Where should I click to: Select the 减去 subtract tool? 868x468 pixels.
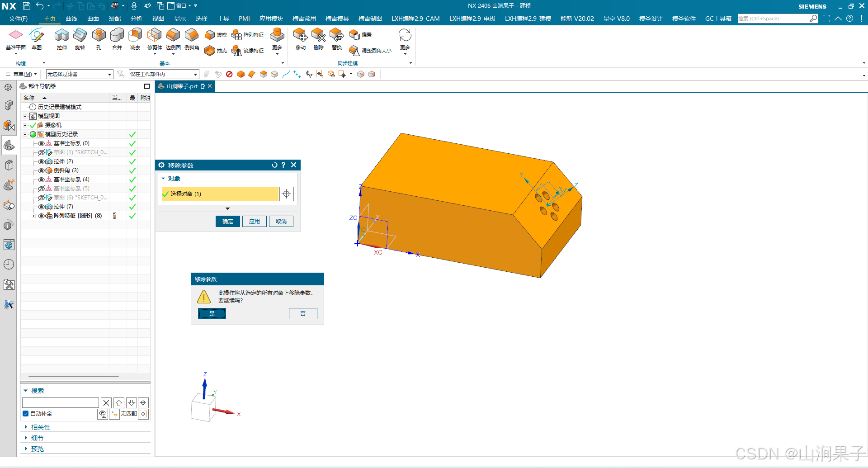tap(135, 39)
